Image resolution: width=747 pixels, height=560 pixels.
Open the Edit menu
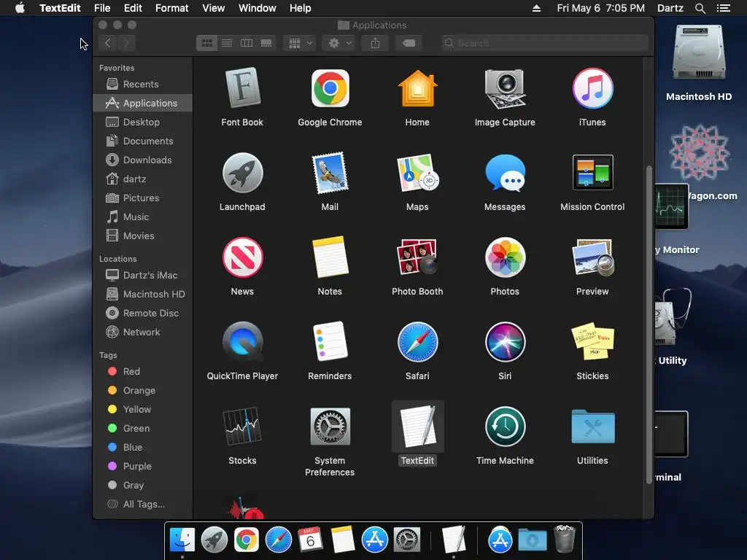pyautogui.click(x=133, y=8)
